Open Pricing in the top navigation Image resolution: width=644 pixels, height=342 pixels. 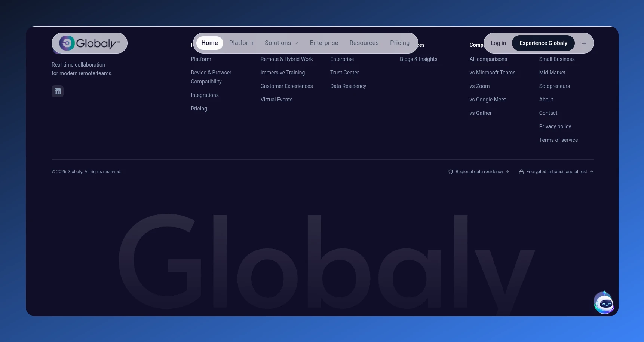point(400,43)
